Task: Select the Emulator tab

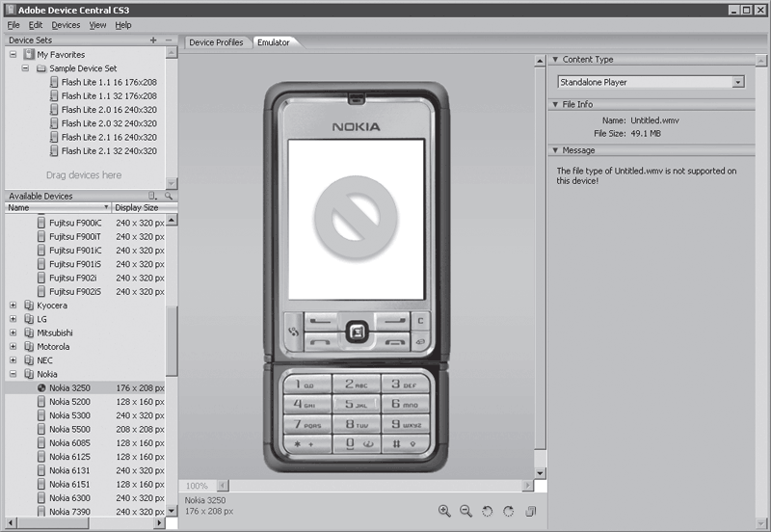Action: 274,42
